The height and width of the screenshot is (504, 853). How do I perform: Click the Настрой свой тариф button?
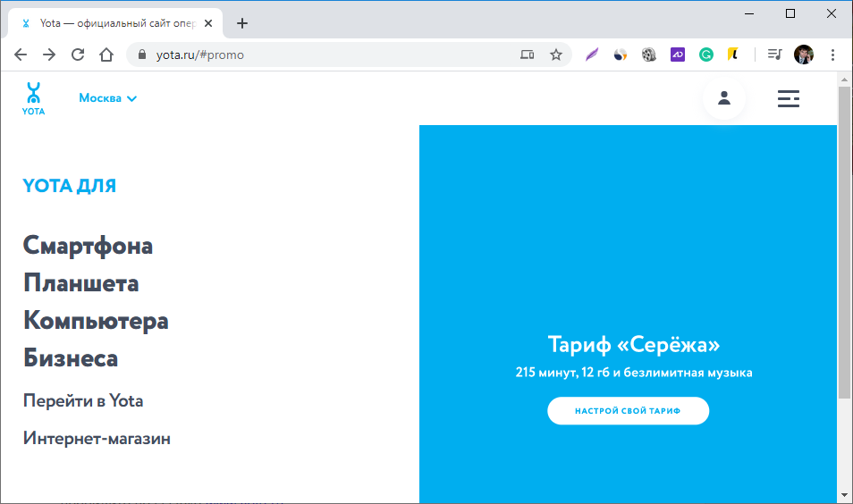tap(628, 411)
